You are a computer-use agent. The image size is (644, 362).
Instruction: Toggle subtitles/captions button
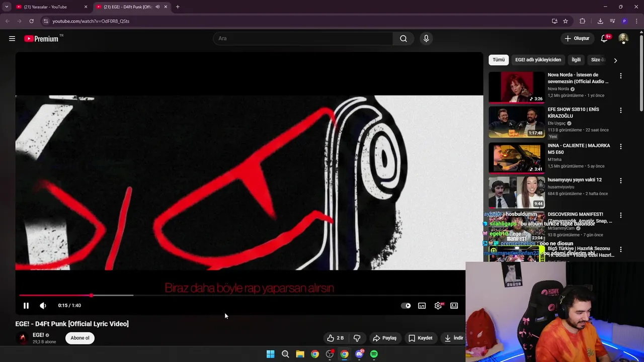click(422, 306)
